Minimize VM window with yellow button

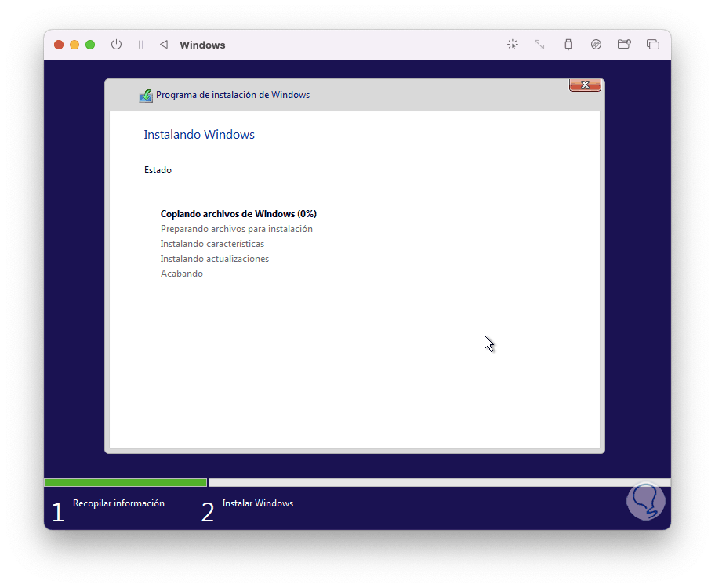[x=74, y=45]
